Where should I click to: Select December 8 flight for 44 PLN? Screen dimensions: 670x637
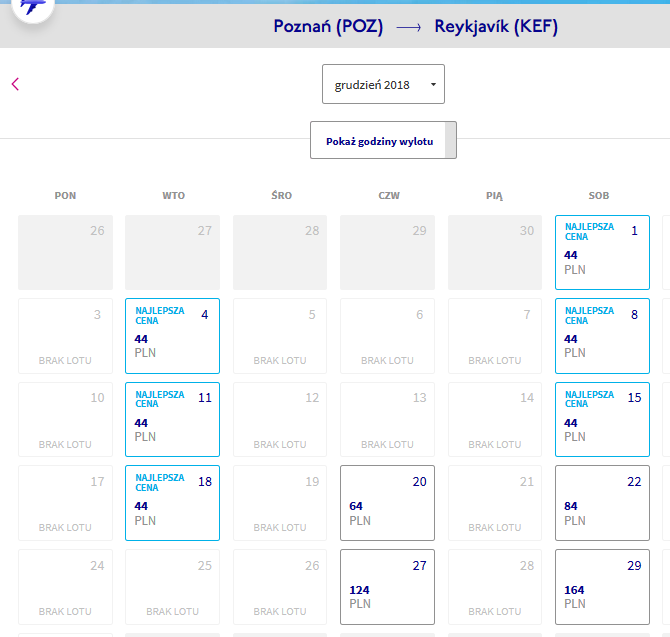click(x=602, y=336)
